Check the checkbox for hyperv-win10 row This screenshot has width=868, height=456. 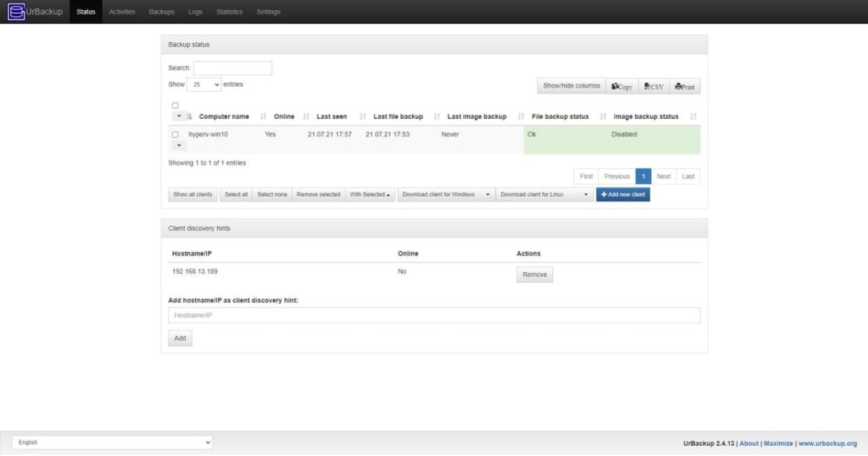(x=175, y=134)
